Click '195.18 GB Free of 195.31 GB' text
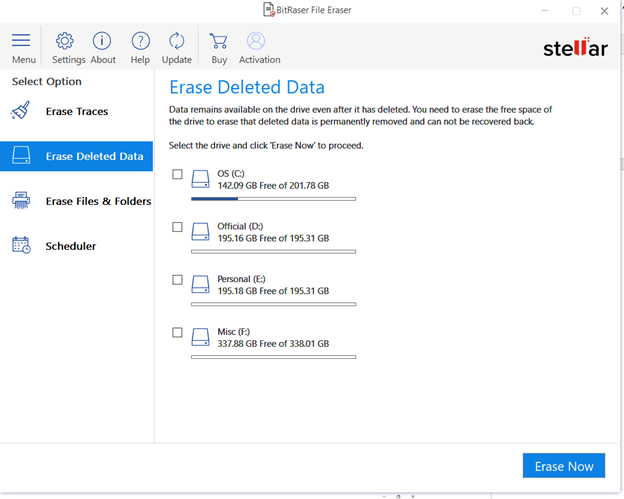624x499 pixels. tap(273, 291)
